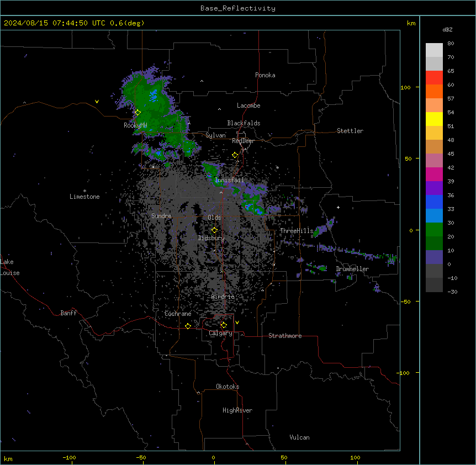
Task: Click the Ponoka city label
Action: click(265, 75)
